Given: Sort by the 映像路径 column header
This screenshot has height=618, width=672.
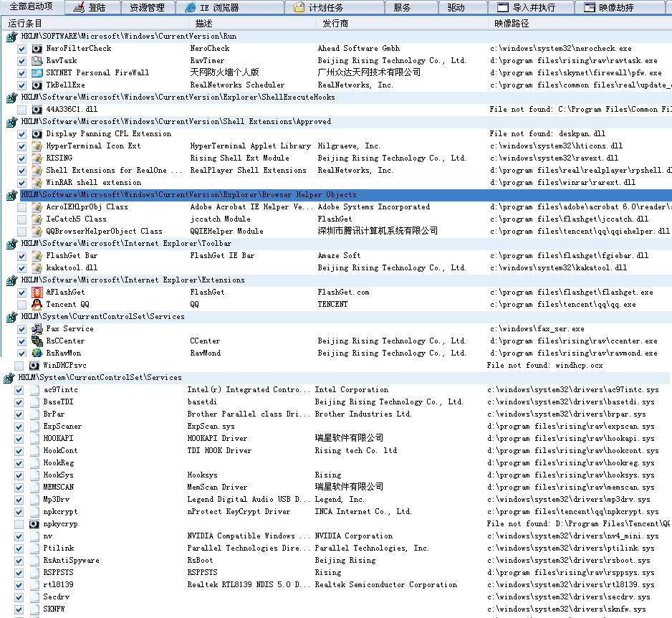Looking at the screenshot, I should tap(580, 24).
